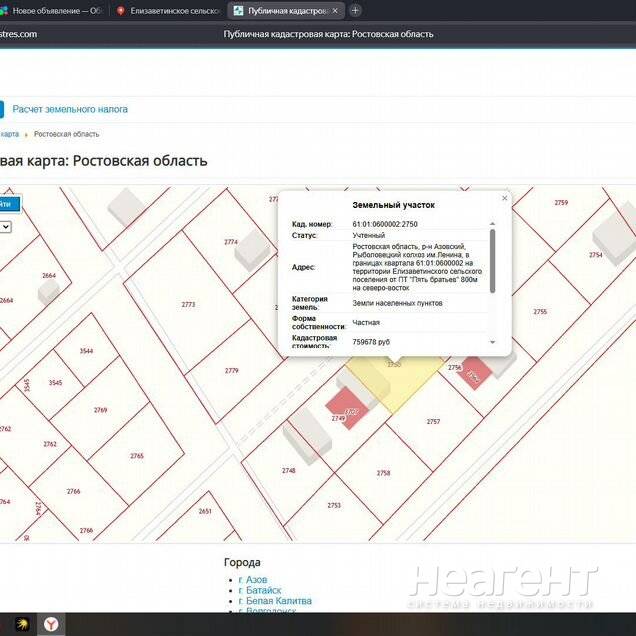Open the dropdown at map's left edge
The width and height of the screenshot is (636, 636).
pyautogui.click(x=6, y=227)
